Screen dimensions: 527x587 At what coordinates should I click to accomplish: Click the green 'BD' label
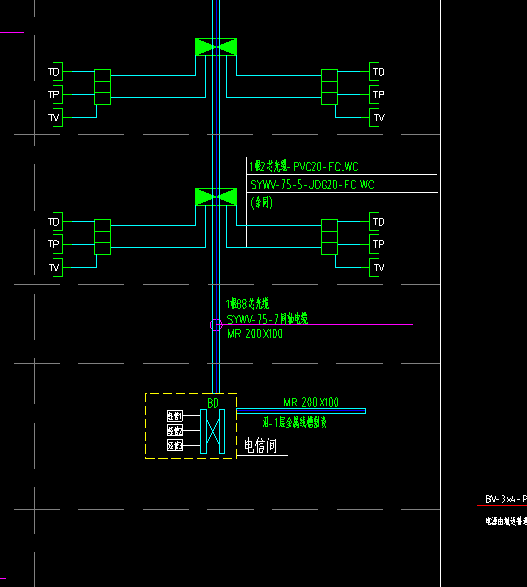[x=213, y=403]
